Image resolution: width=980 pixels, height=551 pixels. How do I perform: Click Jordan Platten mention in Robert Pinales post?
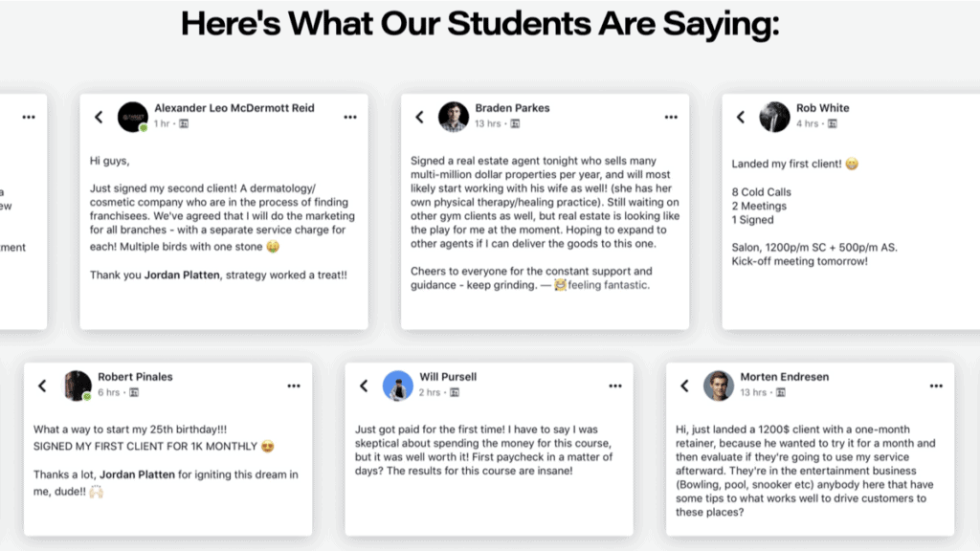pos(138,474)
